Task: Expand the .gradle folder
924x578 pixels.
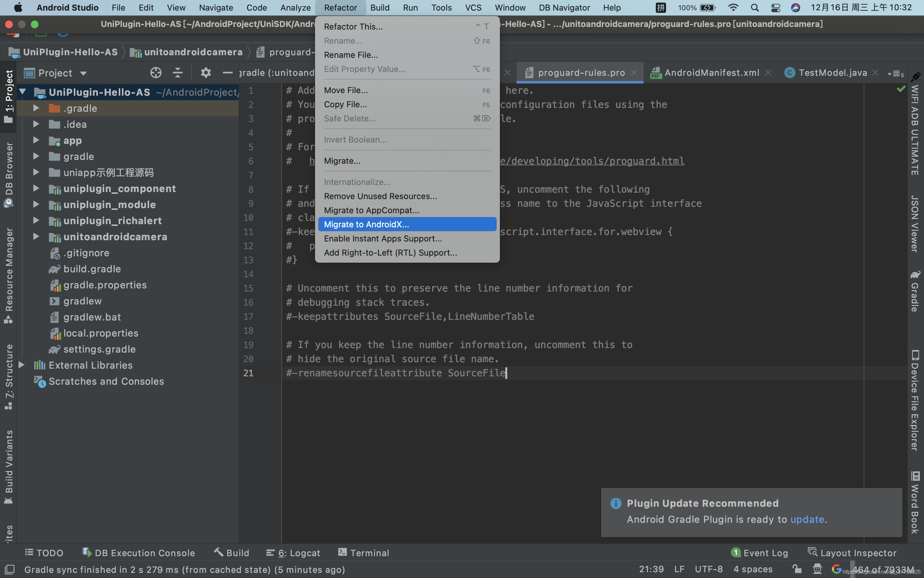Action: 36,108
